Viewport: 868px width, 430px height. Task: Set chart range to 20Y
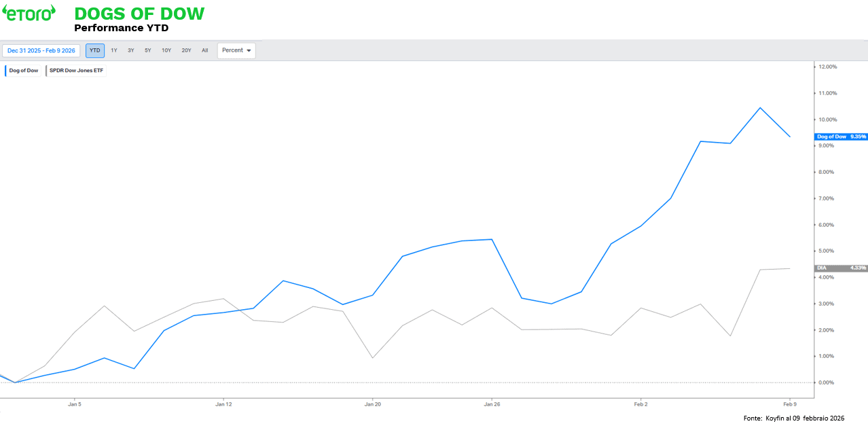186,50
